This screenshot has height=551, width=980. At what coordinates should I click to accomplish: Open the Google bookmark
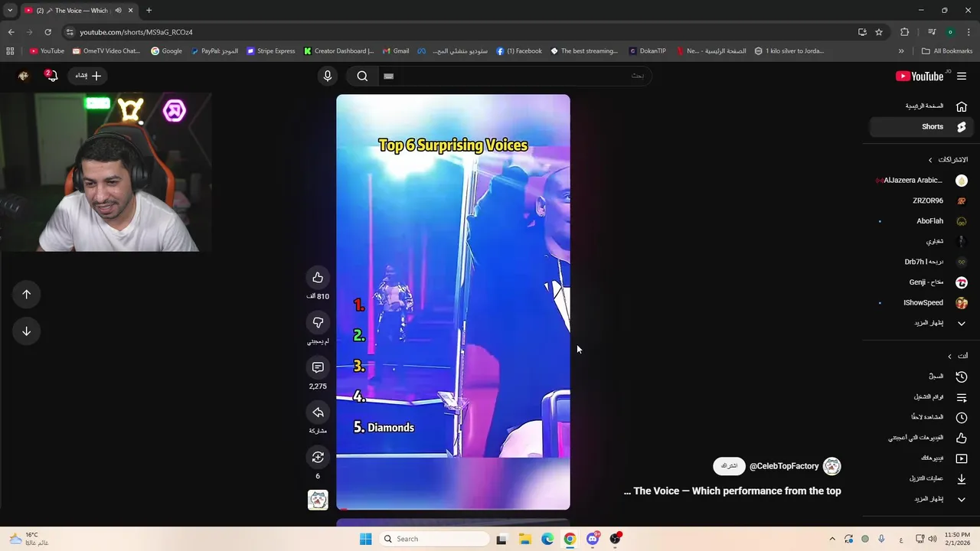(166, 51)
